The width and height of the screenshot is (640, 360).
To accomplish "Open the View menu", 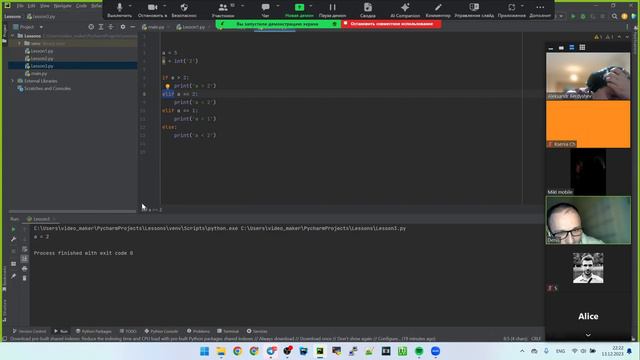I will (44, 6).
